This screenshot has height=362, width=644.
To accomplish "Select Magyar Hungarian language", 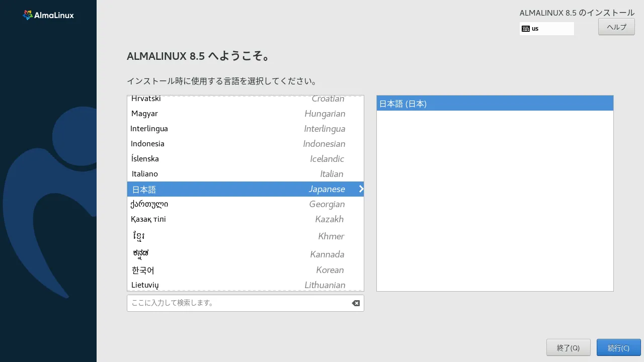I will coord(246,114).
